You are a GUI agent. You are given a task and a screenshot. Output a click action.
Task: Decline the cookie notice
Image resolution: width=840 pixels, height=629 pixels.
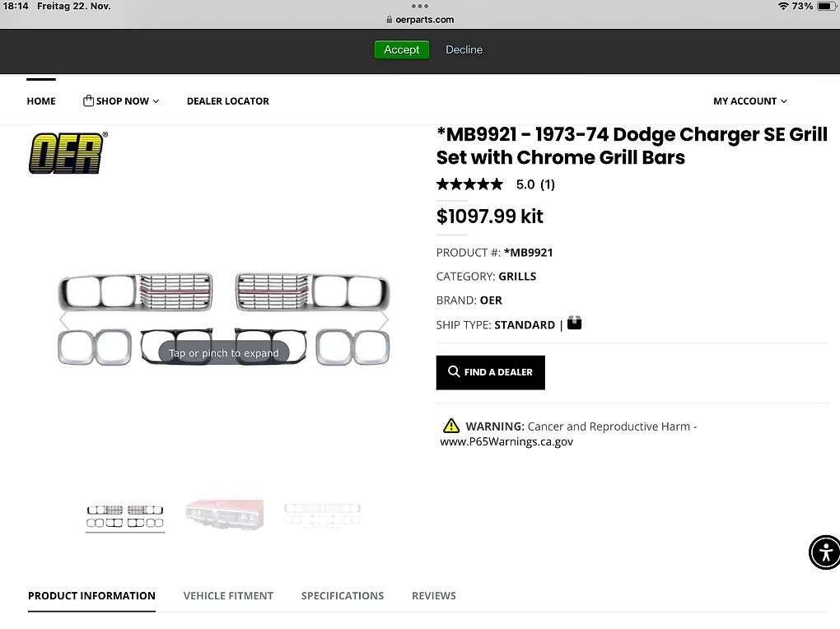(464, 49)
